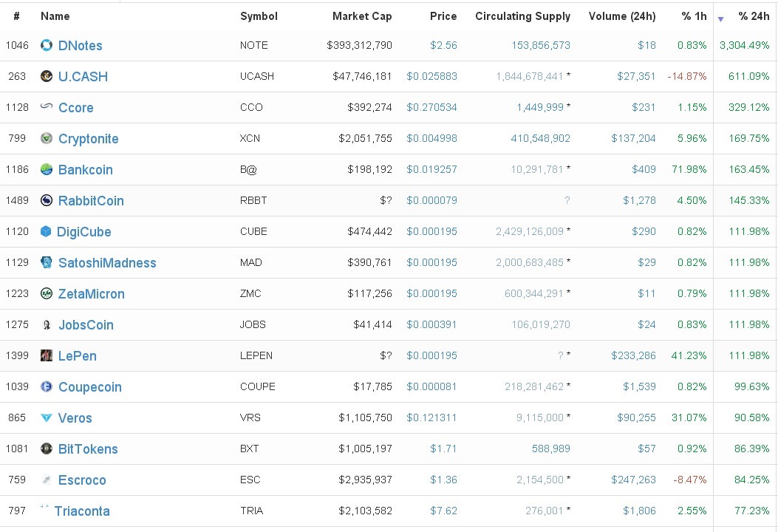Click the DigiCube blue cube icon
The height and width of the screenshot is (532, 778).
pos(46,231)
